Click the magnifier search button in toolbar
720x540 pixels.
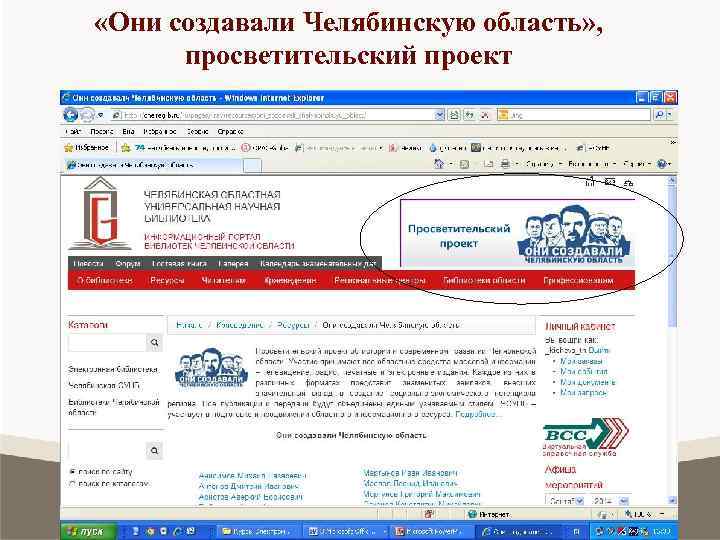[659, 115]
